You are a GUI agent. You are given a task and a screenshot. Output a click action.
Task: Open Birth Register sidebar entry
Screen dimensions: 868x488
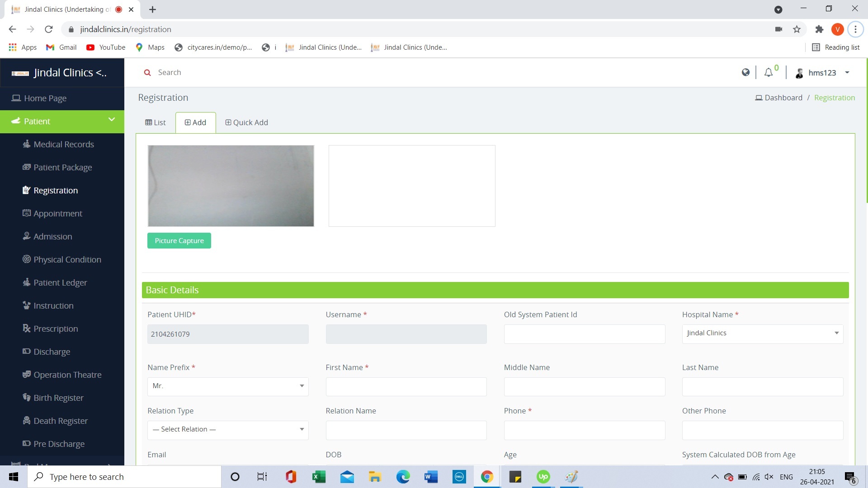pyautogui.click(x=58, y=398)
